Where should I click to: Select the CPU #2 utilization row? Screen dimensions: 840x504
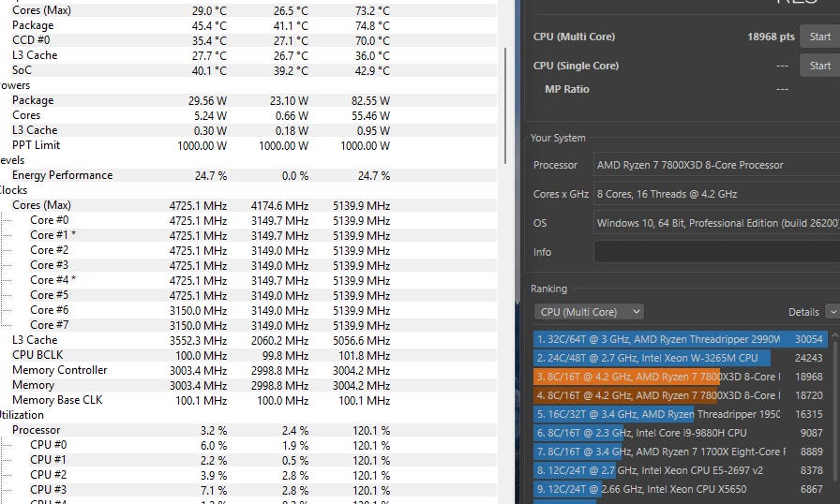coord(248,475)
